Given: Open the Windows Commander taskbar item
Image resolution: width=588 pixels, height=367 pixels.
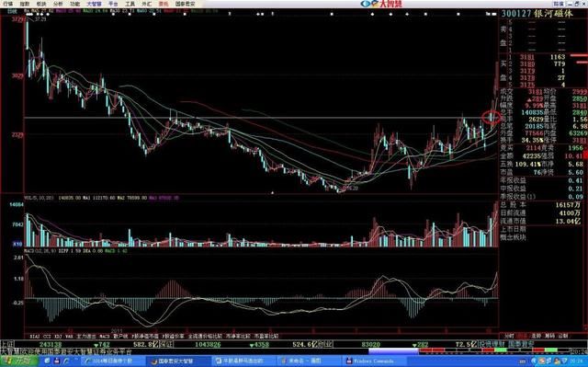Looking at the screenshot, I should tap(373, 361).
